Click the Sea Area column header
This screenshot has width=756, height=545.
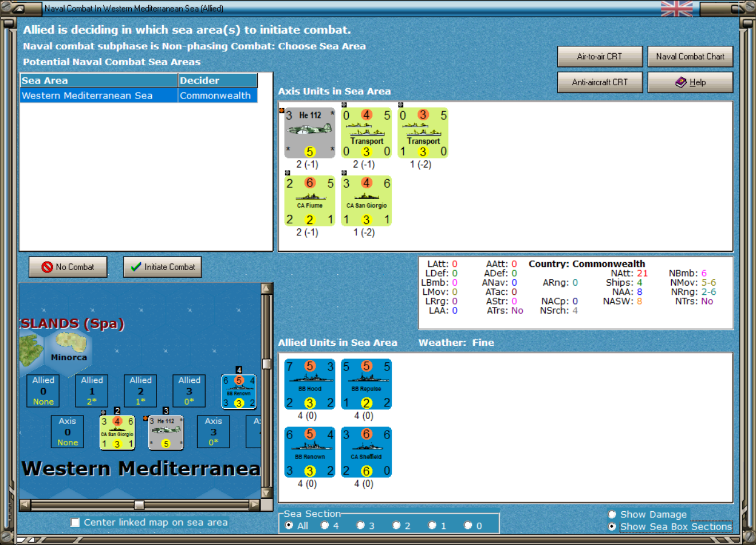[99, 81]
